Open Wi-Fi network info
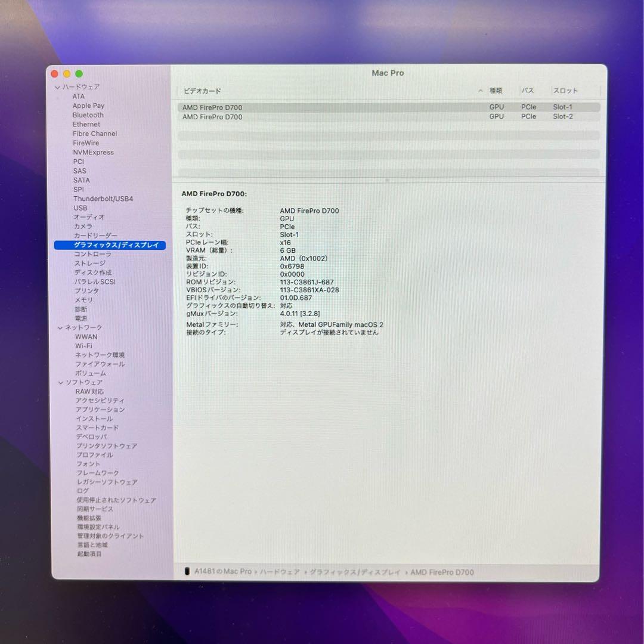 click(x=84, y=346)
